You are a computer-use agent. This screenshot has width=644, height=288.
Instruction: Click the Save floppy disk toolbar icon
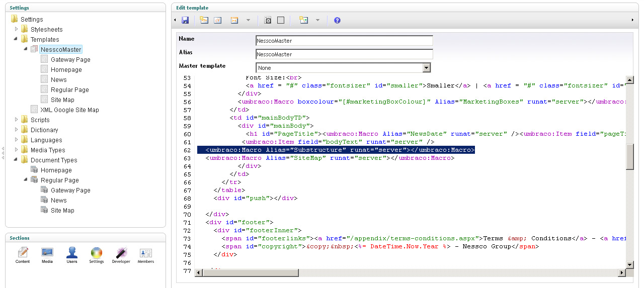tap(185, 20)
